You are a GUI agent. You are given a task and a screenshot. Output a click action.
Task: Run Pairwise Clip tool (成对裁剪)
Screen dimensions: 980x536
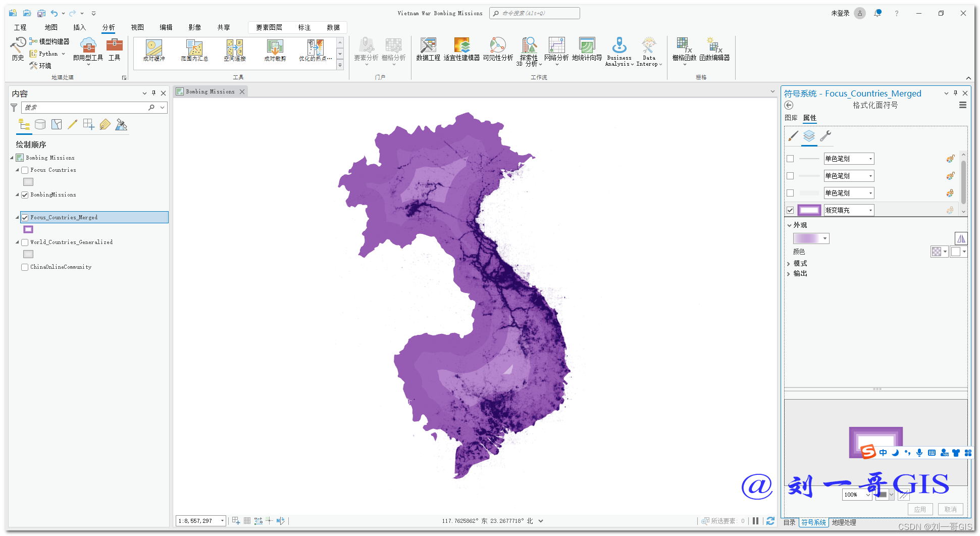275,51
